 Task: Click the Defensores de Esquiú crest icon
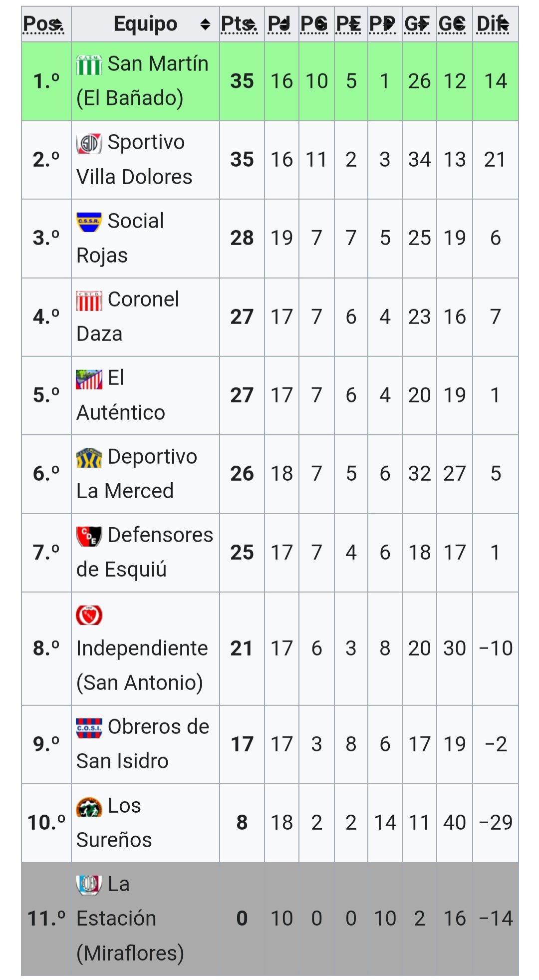[x=89, y=536]
